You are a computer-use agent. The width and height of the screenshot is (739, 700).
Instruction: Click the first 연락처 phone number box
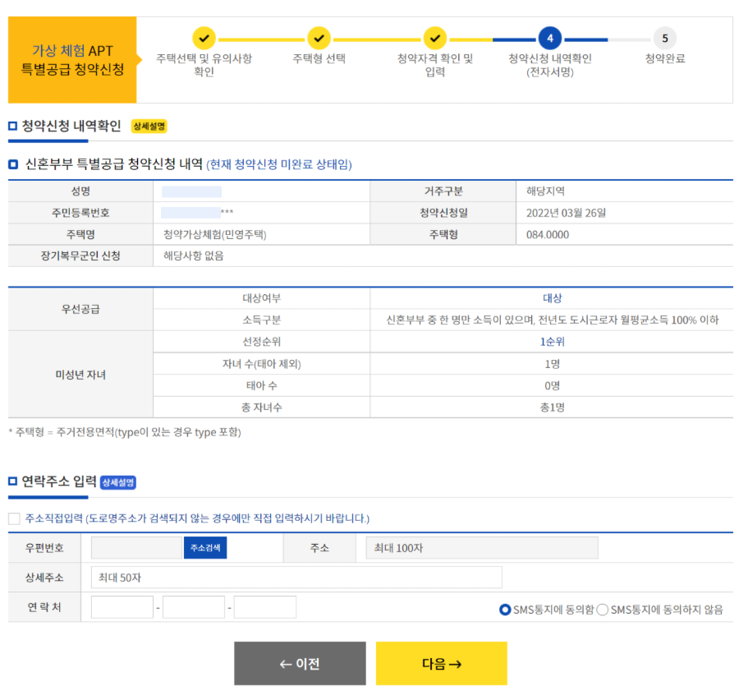click(122, 607)
